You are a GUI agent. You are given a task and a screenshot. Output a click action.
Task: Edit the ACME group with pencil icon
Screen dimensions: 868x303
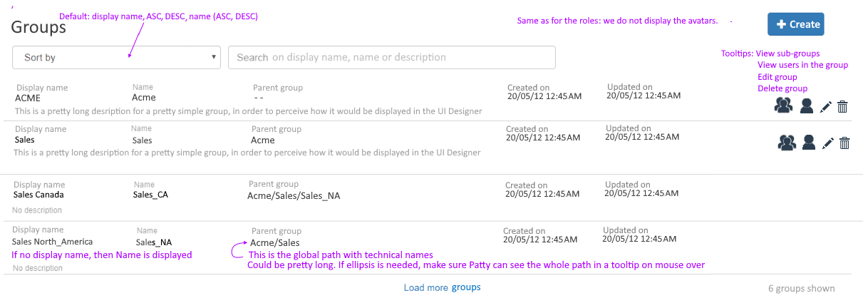(x=826, y=107)
